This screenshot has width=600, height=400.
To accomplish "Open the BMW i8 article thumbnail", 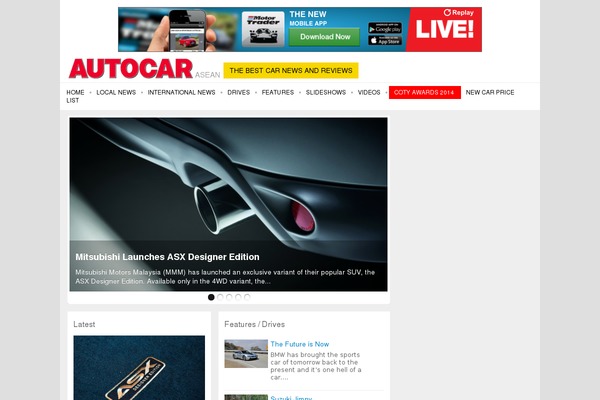I will [246, 354].
